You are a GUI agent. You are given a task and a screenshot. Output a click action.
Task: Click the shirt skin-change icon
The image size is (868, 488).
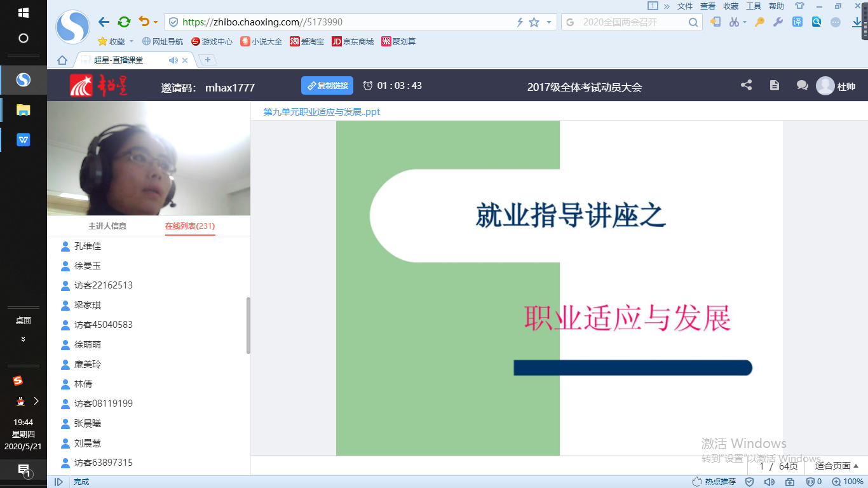point(799,6)
